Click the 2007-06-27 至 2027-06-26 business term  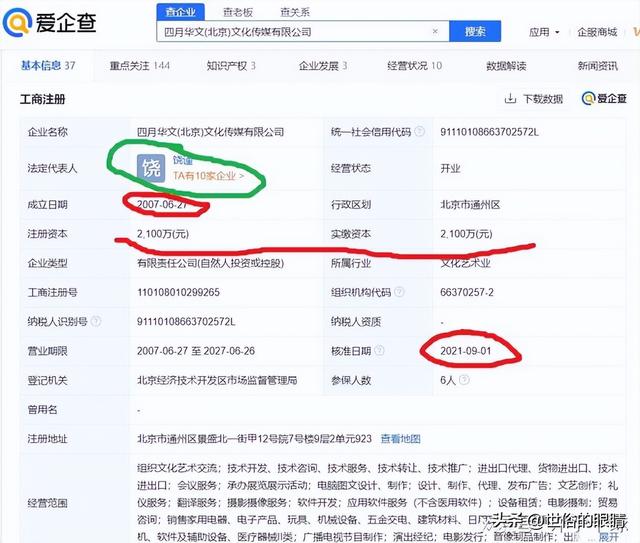point(196,351)
